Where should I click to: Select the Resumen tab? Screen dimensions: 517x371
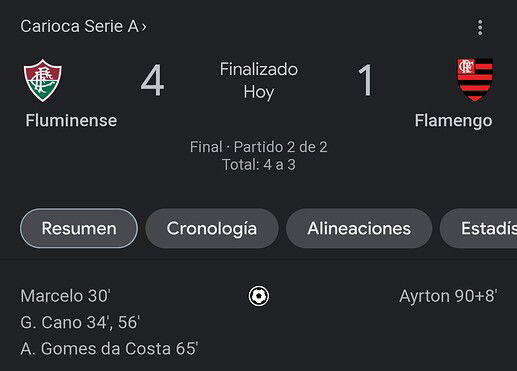[79, 228]
